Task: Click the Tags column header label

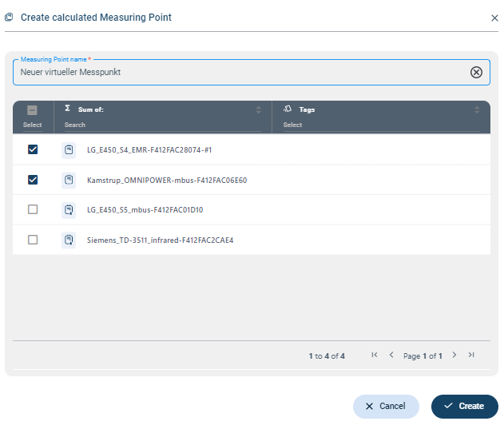Action: (x=307, y=109)
